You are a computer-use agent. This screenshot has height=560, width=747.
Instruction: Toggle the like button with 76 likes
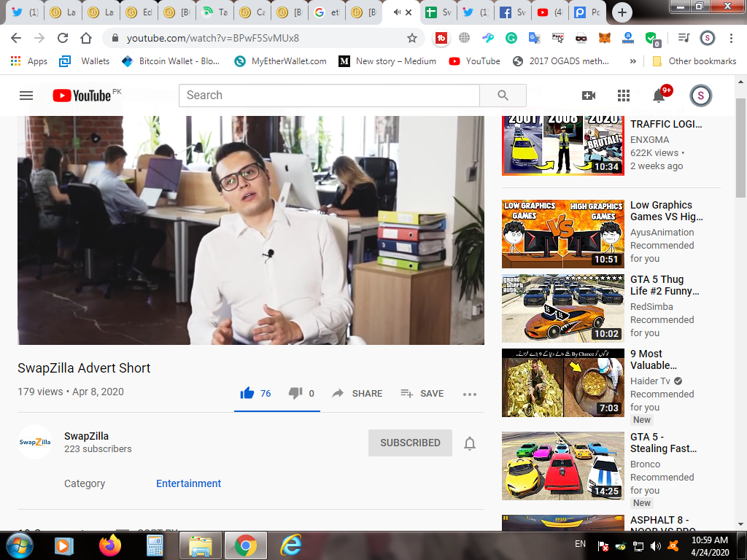pos(255,393)
